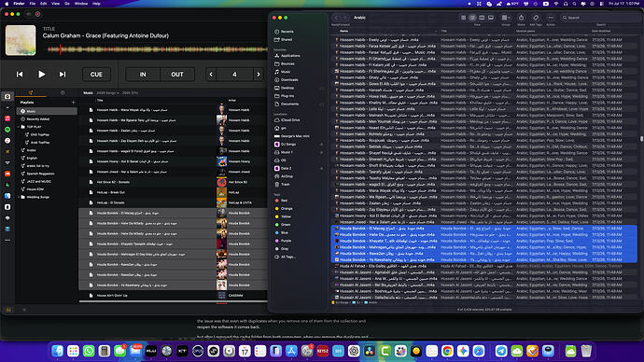Click the album artwork of the loaded track

tap(21, 40)
